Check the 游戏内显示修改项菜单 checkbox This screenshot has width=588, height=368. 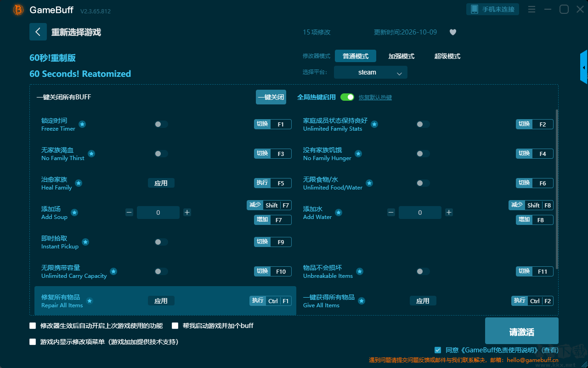click(x=33, y=342)
